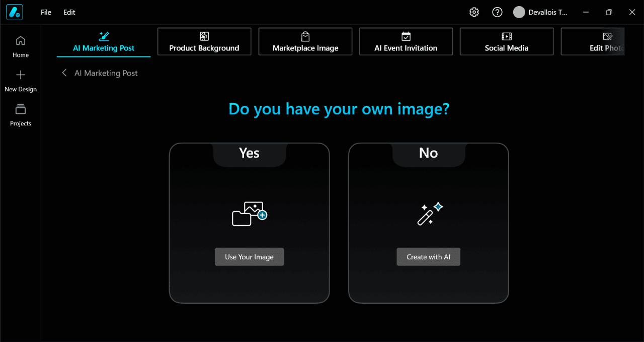
Task: Open the Edit Photo tool icon
Action: (607, 36)
